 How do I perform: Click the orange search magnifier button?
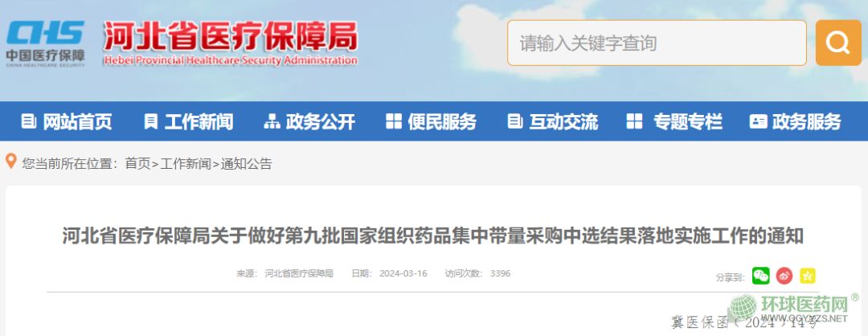tap(838, 43)
